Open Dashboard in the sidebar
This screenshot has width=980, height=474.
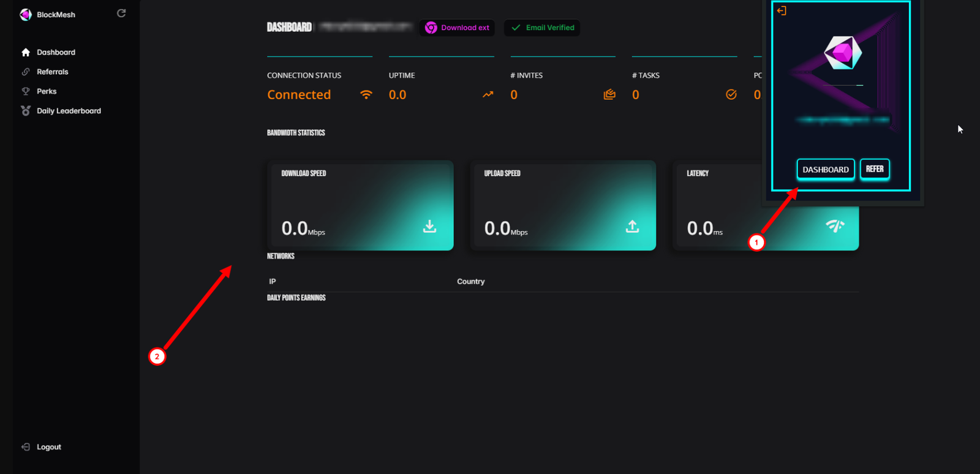tap(56, 53)
